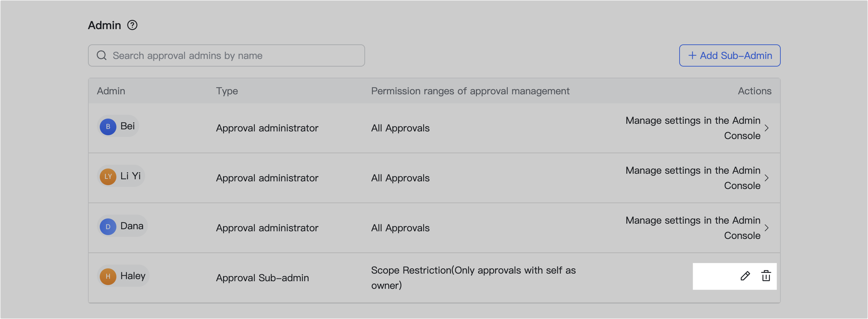This screenshot has width=868, height=319.
Task: Click Dana's avatar icon
Action: coord(108,226)
